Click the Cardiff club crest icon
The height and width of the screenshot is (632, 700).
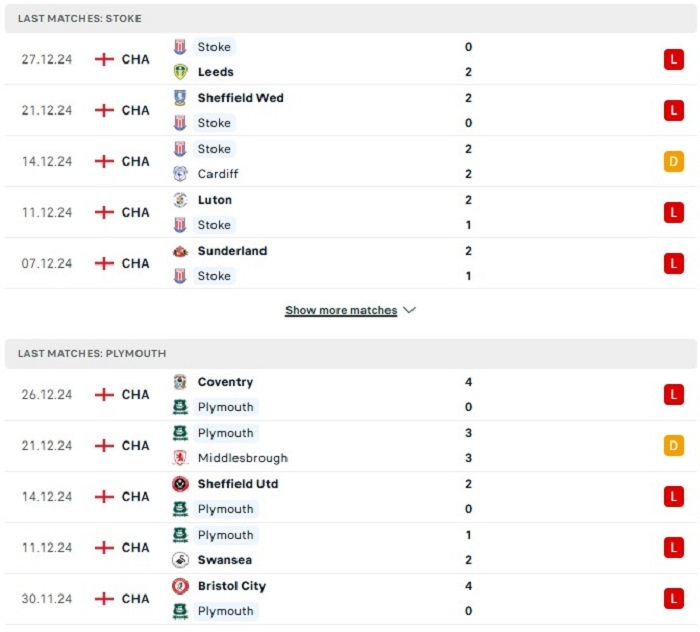click(x=180, y=174)
